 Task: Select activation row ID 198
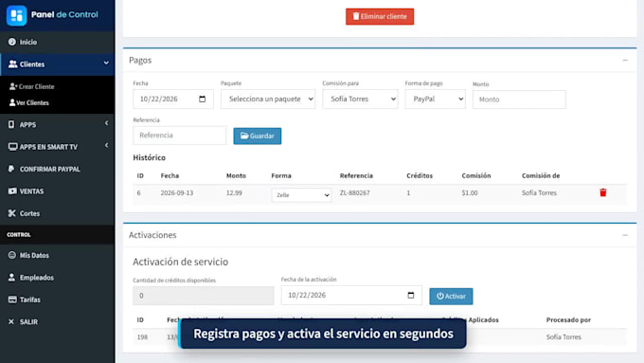pyautogui.click(x=142, y=337)
